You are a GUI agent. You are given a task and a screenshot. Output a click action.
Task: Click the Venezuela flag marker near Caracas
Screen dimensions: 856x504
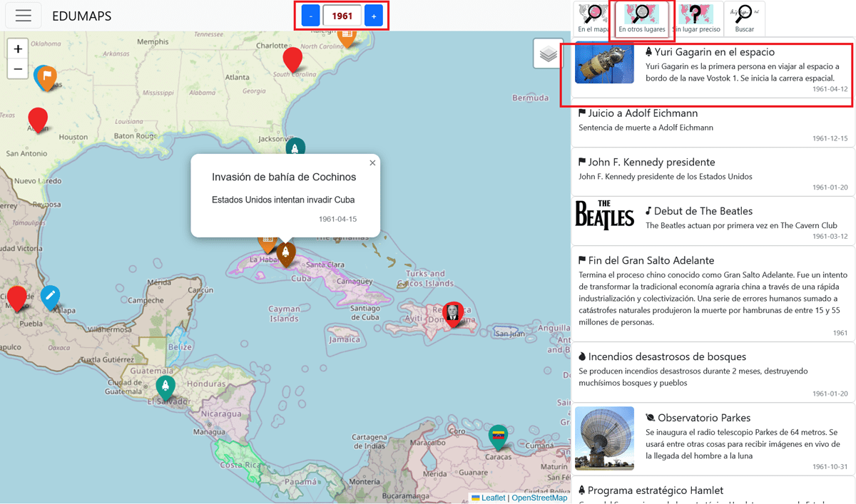pos(498,436)
